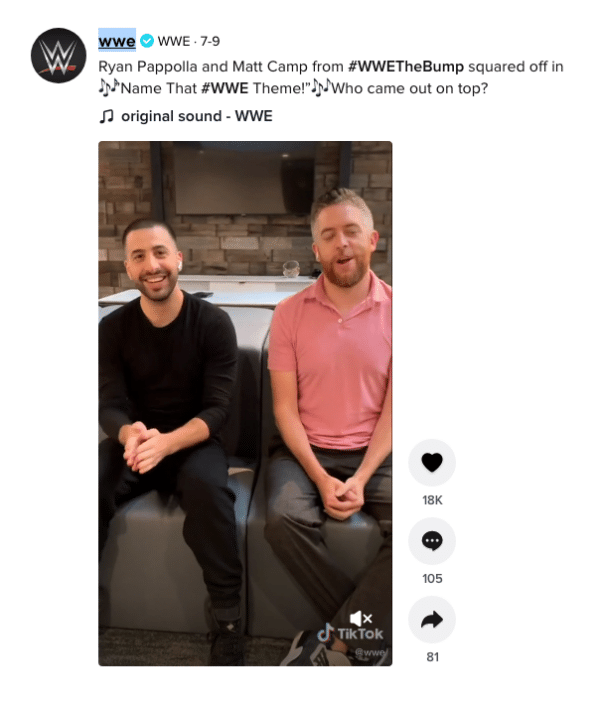Open original sound - WWE link

[x=197, y=116]
